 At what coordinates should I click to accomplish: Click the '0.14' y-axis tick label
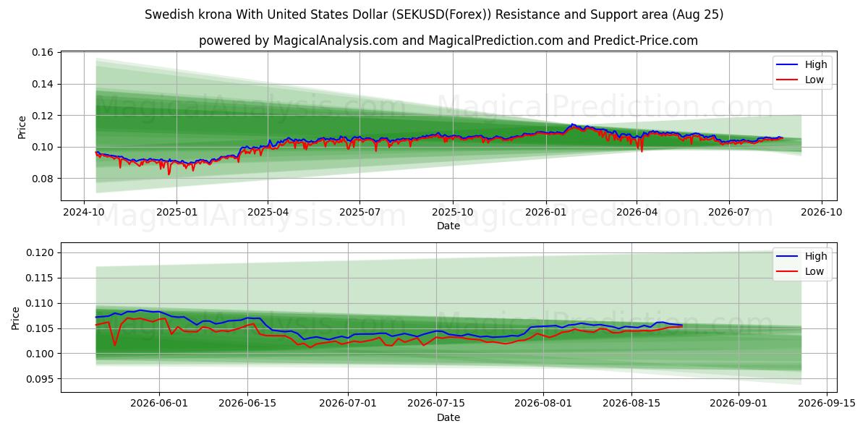(x=43, y=84)
